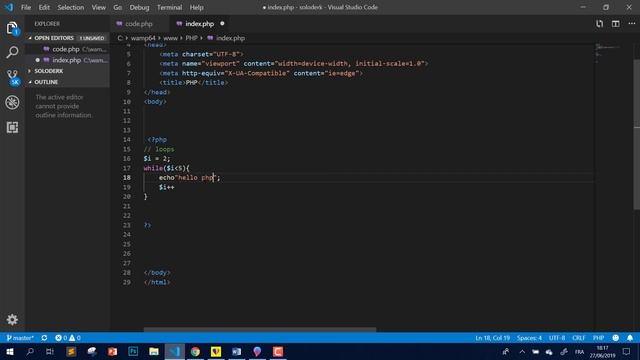Click the master branch in status bar
This screenshot has width=640, height=360.
point(20,338)
